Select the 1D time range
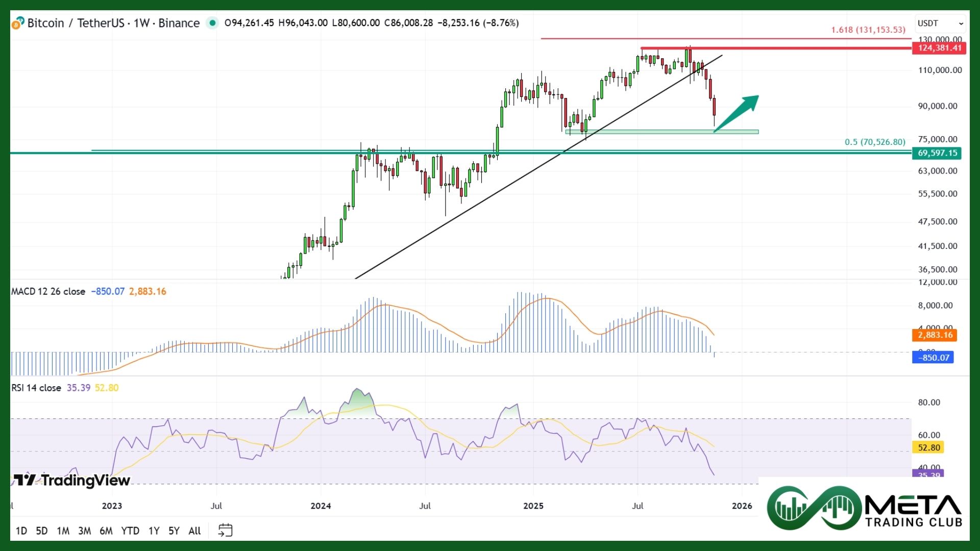 (x=21, y=531)
